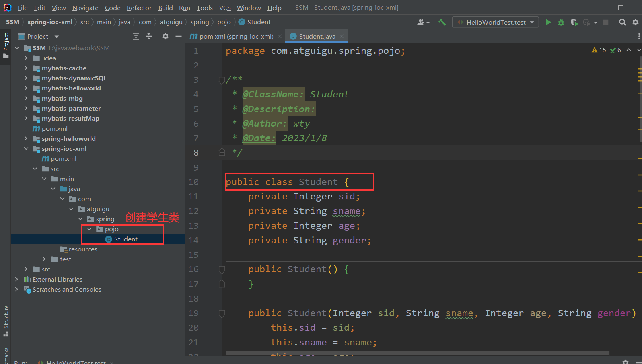Collapse all in Project panel toolbar
Screen dimensions: 642x364
point(149,36)
